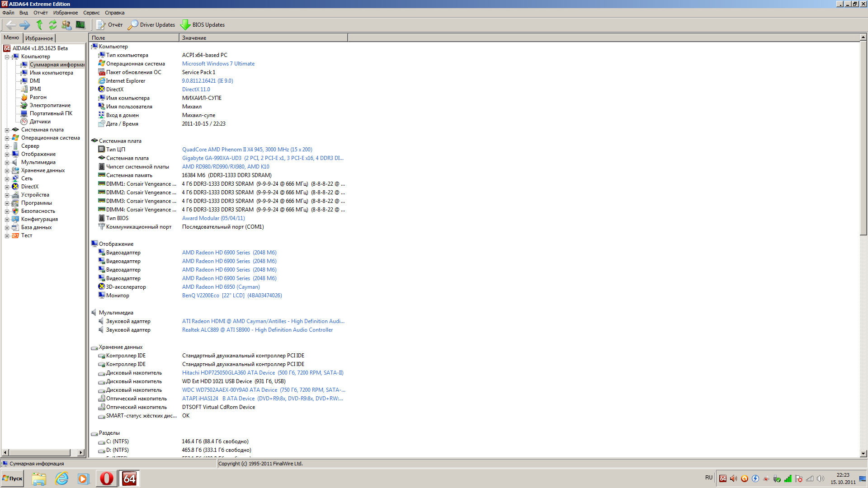This screenshot has height=488, width=868.
Task: Open Windows Explorer folder in taskbar
Action: [39, 479]
